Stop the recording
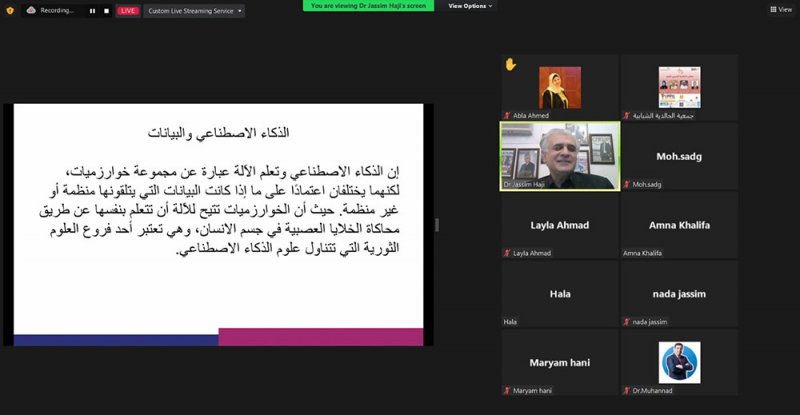The image size is (800, 415). coord(106,11)
